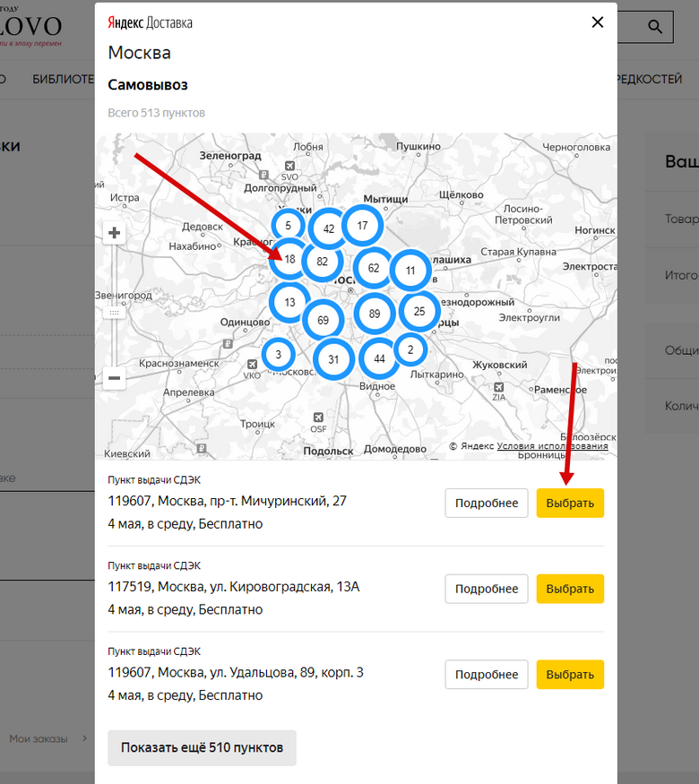Click the SVO airport icon on map
Viewport: 699px width, 784px height.
click(289, 166)
